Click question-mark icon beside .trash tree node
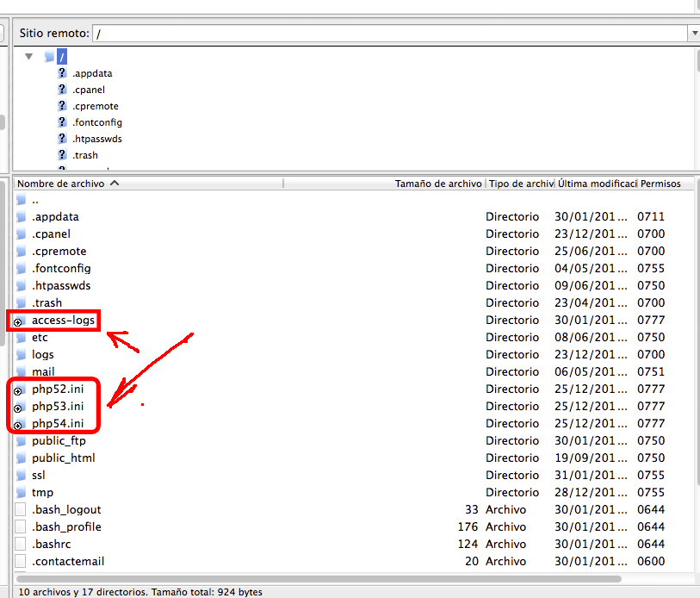Screen dimensions: 700x598 pyautogui.click(x=62, y=155)
